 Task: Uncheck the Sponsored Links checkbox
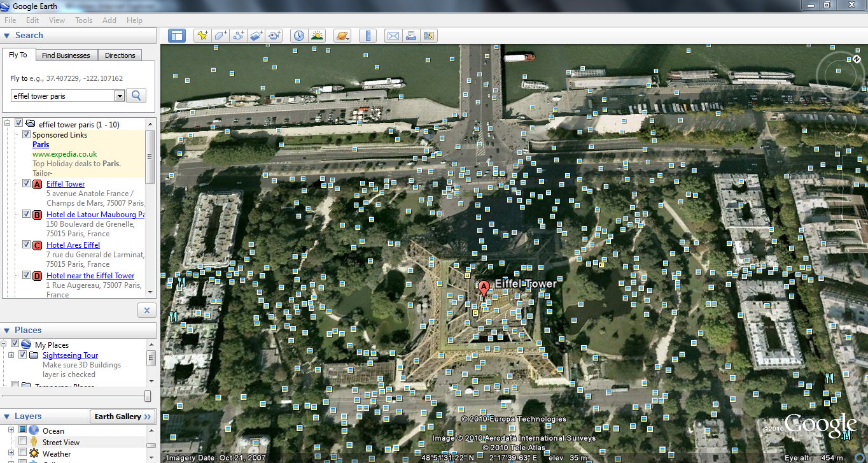point(26,134)
